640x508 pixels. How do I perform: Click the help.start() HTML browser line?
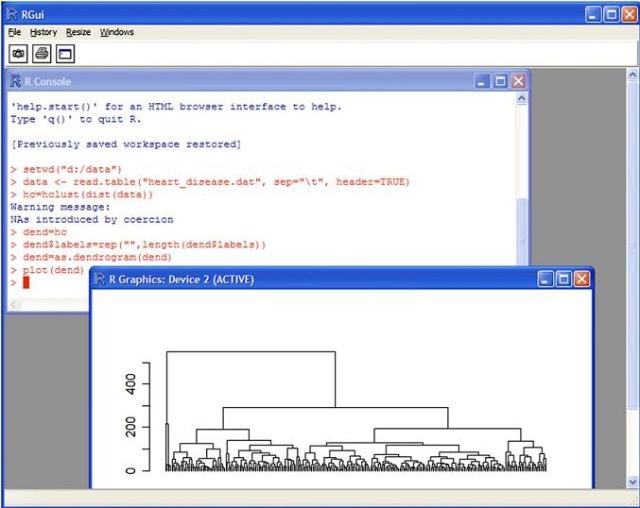[176, 107]
